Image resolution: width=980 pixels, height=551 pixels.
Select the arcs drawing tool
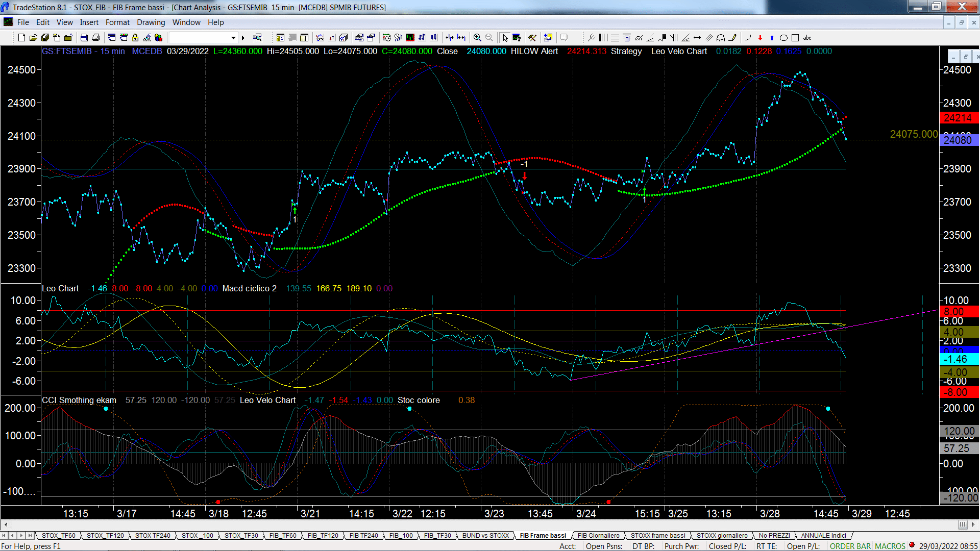[x=721, y=38]
